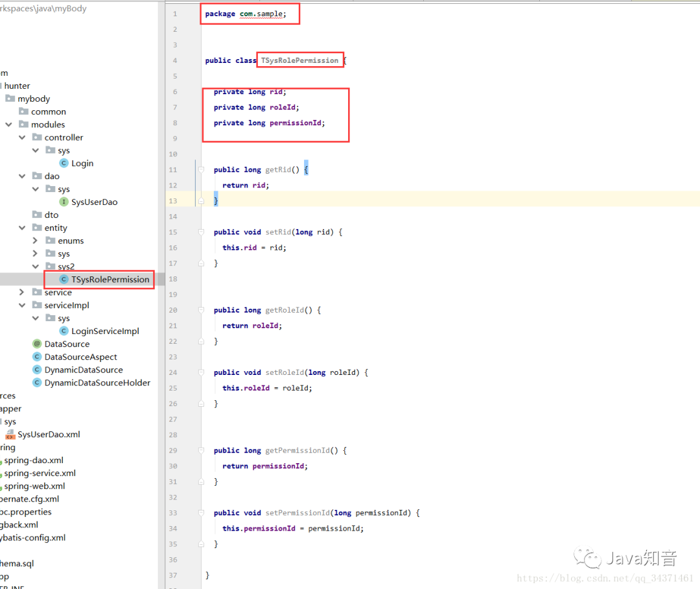The width and height of the screenshot is (700, 589).
Task: Click line number 13 in gutter
Action: click(173, 201)
